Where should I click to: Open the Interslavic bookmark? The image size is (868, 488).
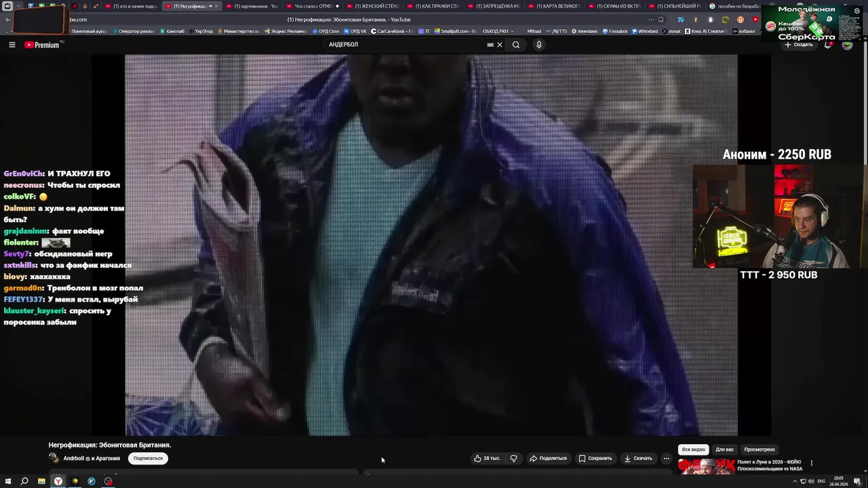[x=585, y=31]
